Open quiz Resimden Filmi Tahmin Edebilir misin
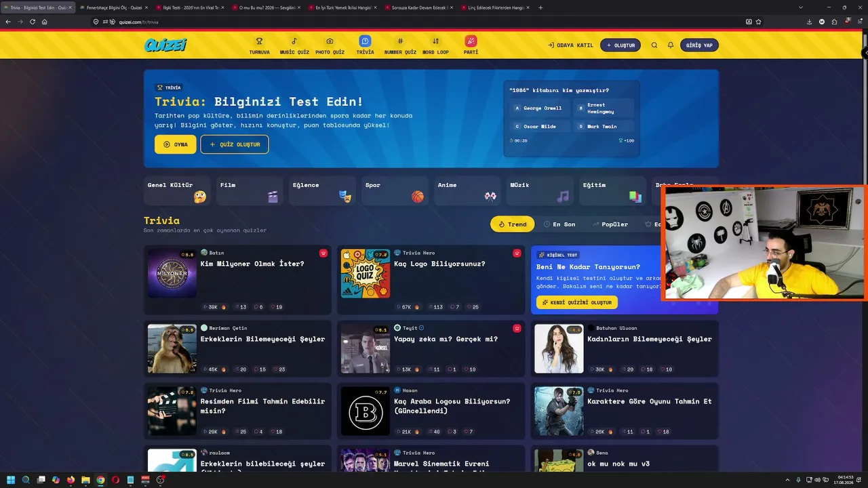868x488 pixels. pyautogui.click(x=238, y=411)
